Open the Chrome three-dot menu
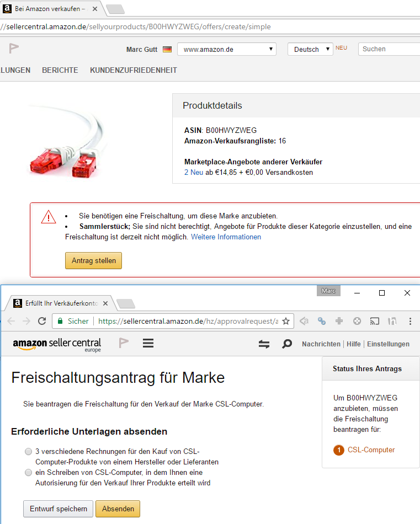 410,321
